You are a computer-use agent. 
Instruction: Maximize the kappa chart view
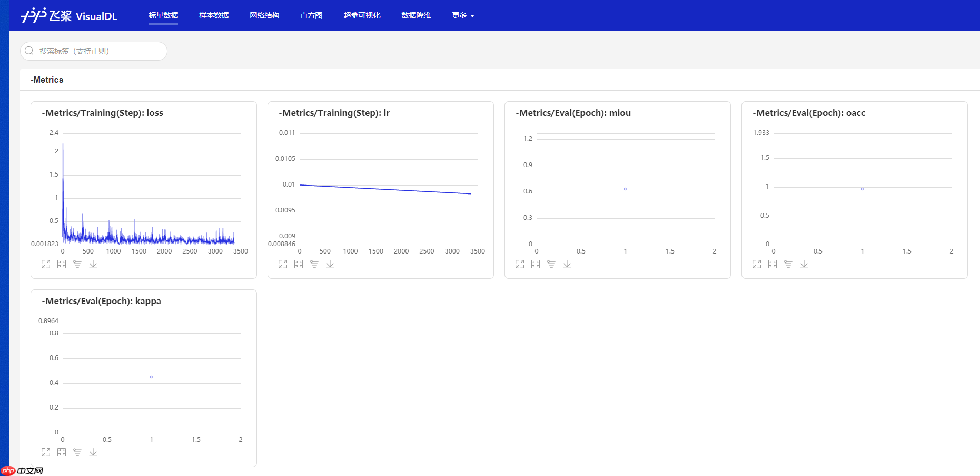click(x=45, y=452)
